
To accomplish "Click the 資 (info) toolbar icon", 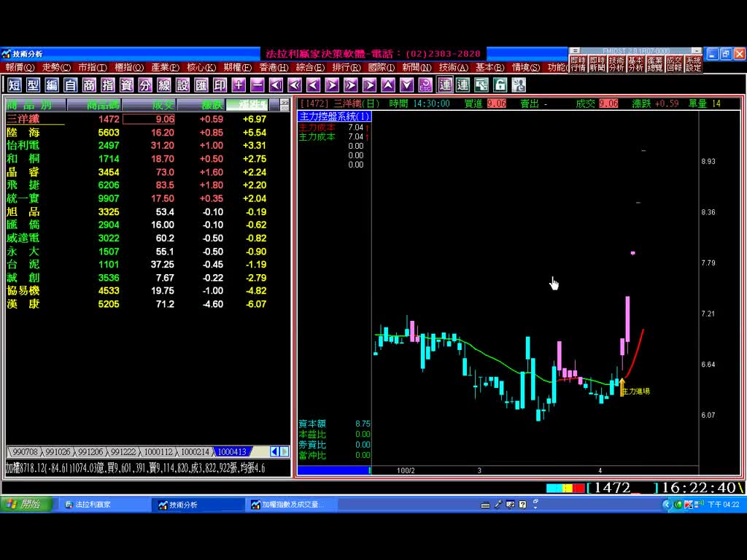I will [x=126, y=85].
